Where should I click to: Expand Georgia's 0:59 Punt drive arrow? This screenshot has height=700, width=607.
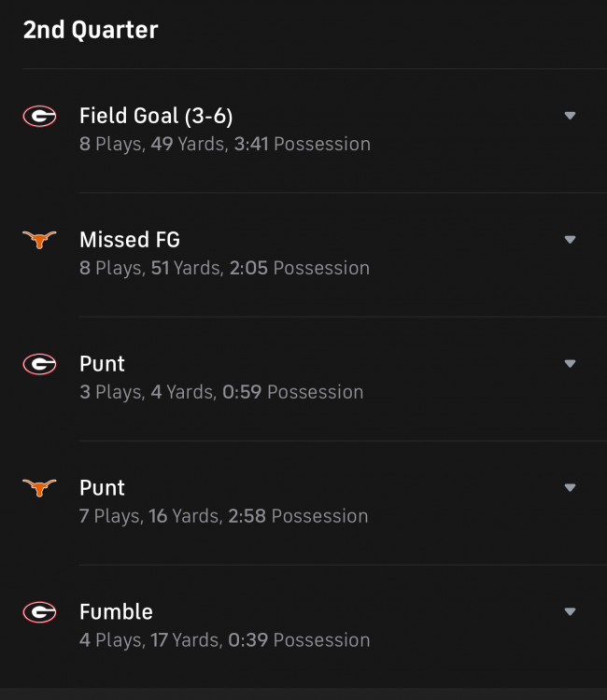point(570,364)
